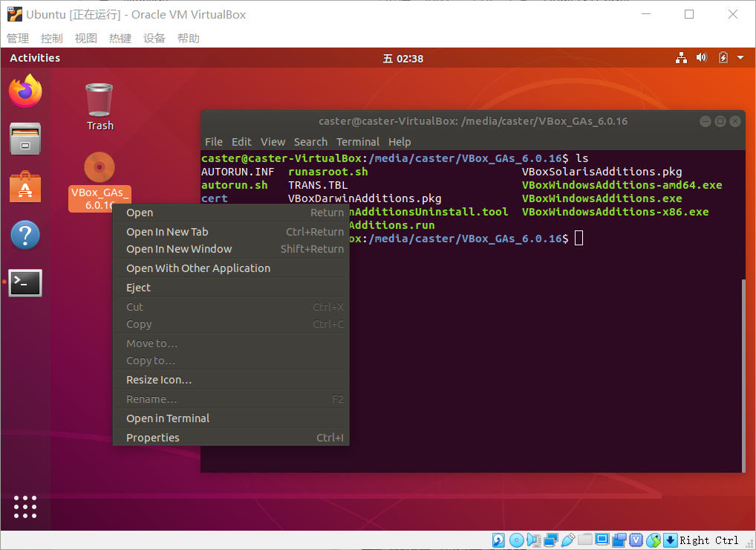Click the terminal command prompt cursor
The height and width of the screenshot is (550, 756).
point(579,239)
